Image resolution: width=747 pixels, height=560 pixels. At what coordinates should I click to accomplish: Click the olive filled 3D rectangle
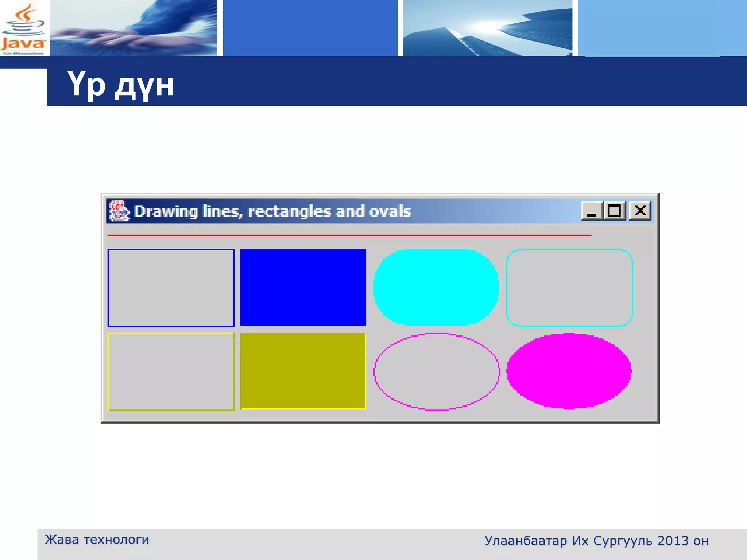[x=303, y=371]
